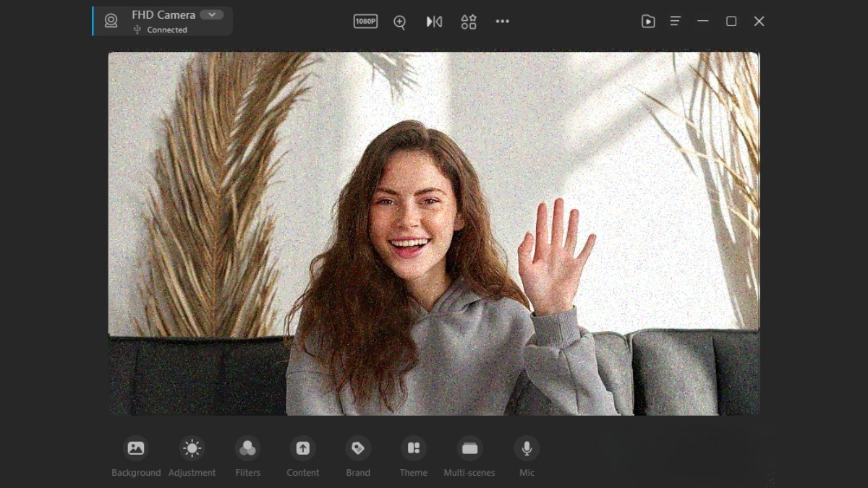Click the webcam icon next to FHD Camera
Screen dimensions: 868x488
coord(111,21)
